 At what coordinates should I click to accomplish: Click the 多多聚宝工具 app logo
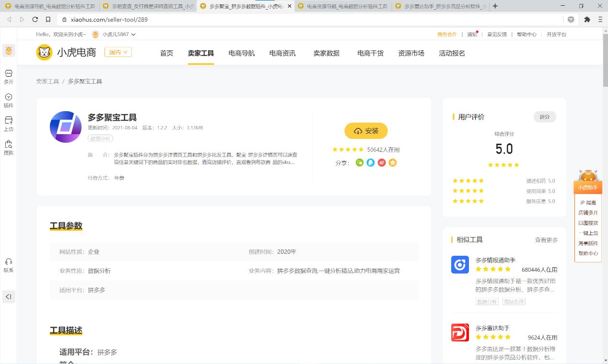tap(66, 127)
